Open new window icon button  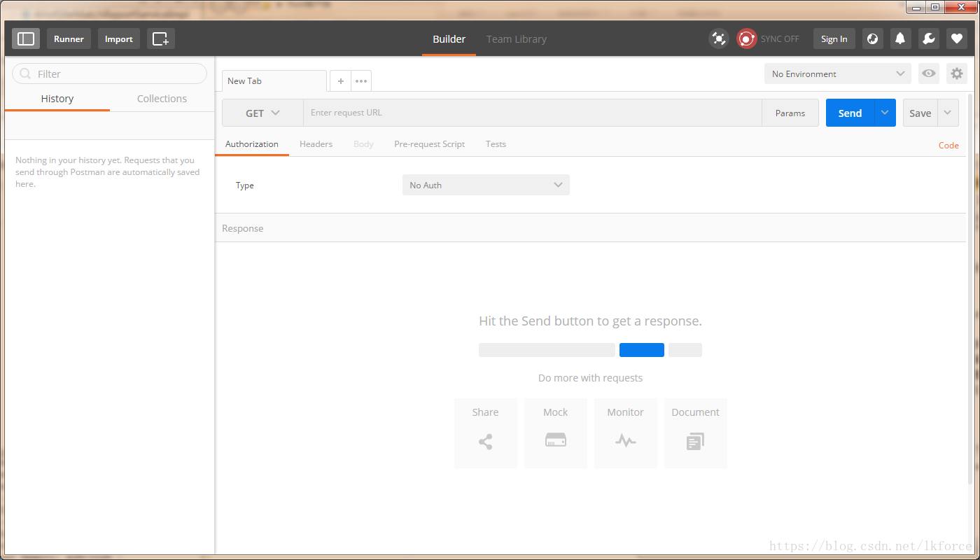pyautogui.click(x=161, y=38)
